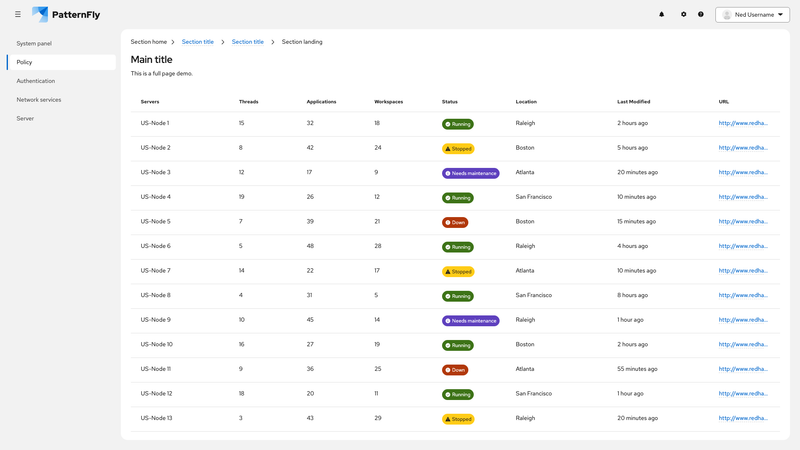Click the US-Node 9 server name
Screen dimensions: 800x450
tap(156, 320)
